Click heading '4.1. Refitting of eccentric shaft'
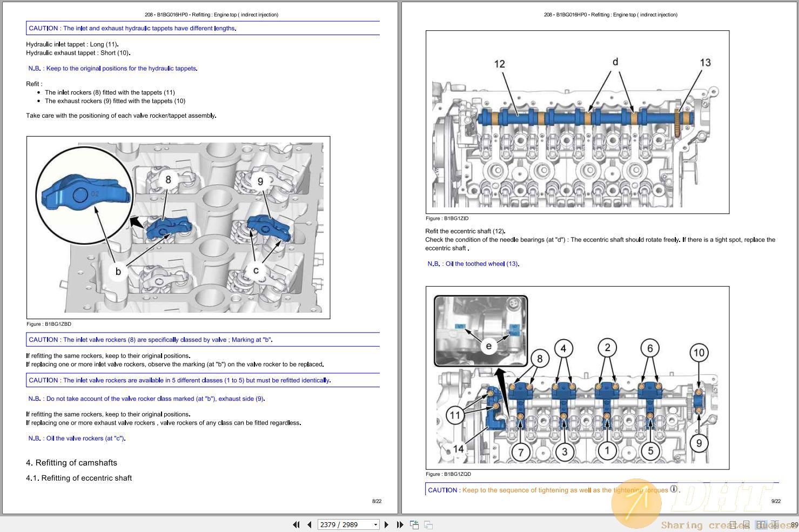This screenshot has height=532, width=799. pyautogui.click(x=79, y=478)
